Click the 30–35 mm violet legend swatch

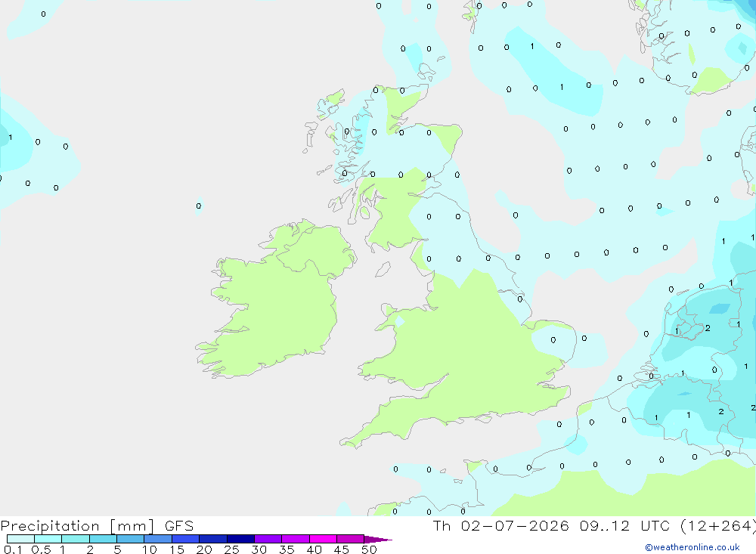[x=268, y=539]
